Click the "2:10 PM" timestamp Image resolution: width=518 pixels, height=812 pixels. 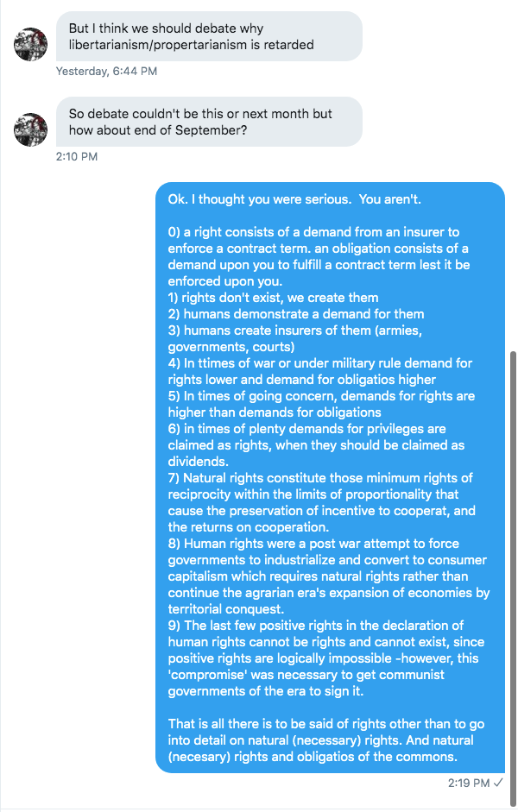click(x=77, y=156)
